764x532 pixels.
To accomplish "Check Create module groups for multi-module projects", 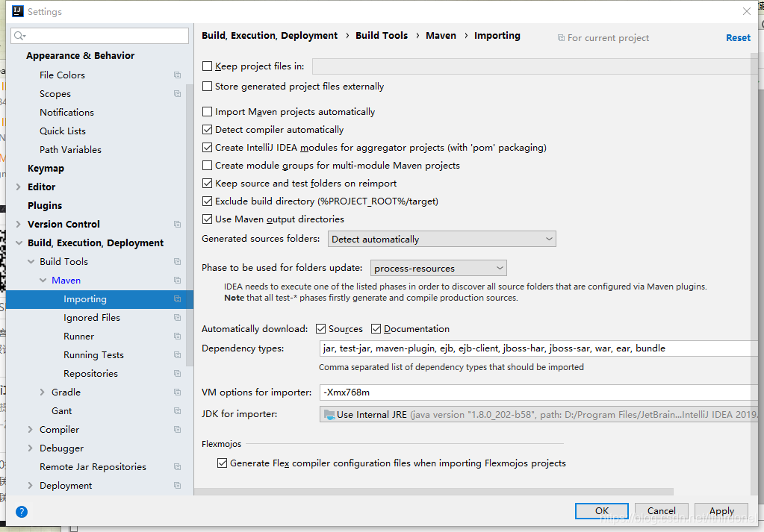I will coord(207,166).
